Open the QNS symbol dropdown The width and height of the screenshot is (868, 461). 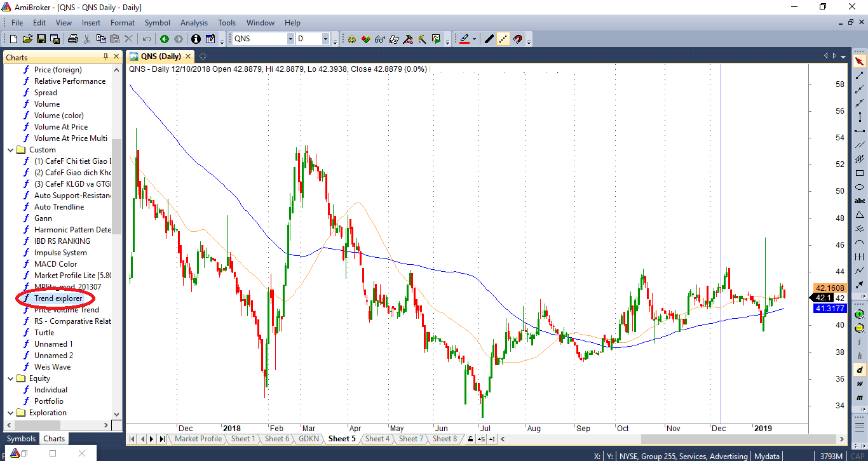(x=290, y=39)
